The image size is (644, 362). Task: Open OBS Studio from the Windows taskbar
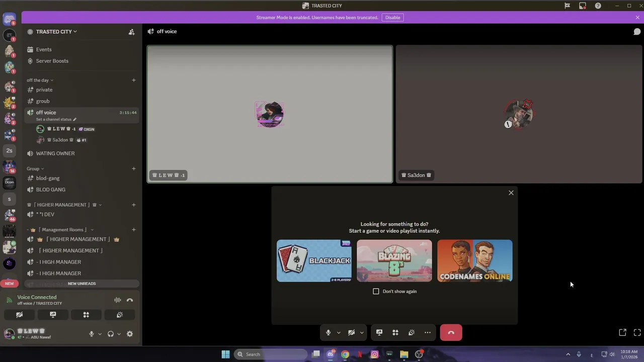click(419, 354)
